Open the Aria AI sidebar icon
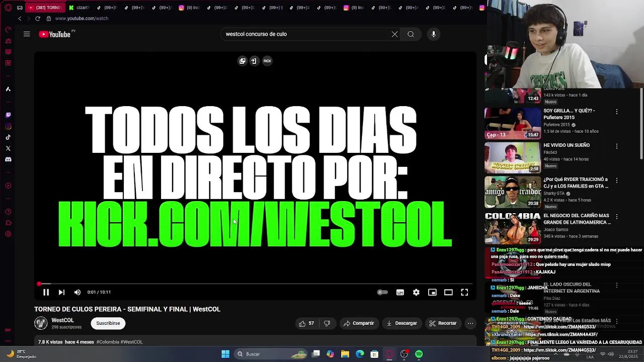 tap(8, 89)
